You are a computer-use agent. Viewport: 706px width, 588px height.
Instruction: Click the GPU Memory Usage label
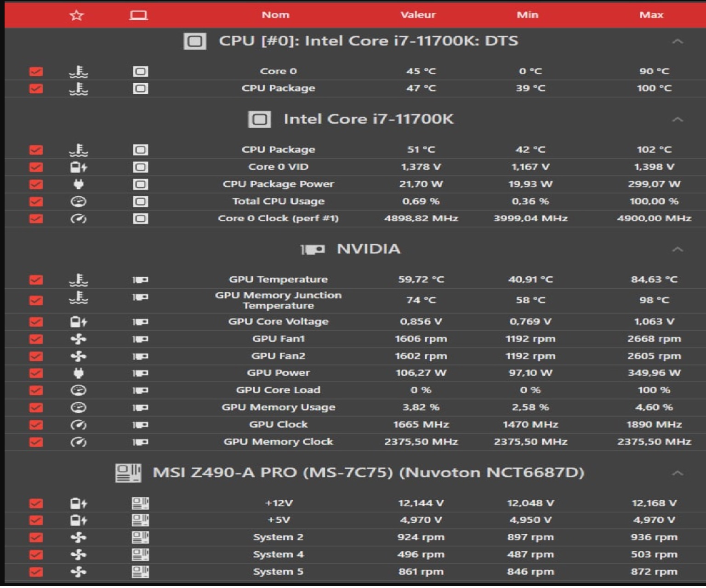coord(278,407)
